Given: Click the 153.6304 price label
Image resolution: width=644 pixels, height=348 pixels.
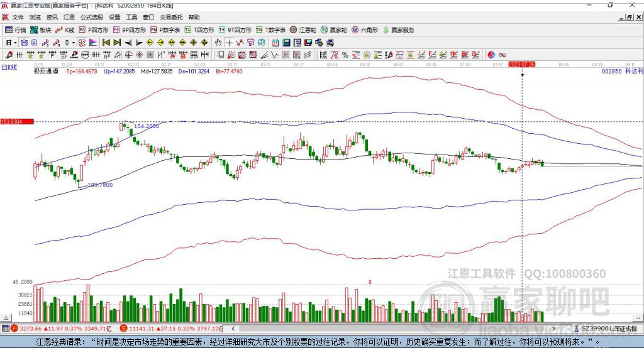Looking at the screenshot, I should click(x=17, y=121).
